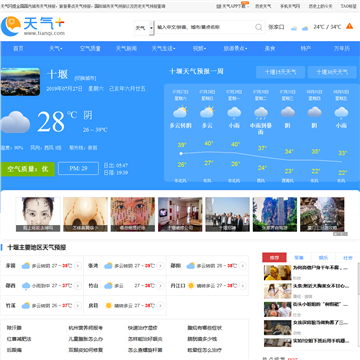
Task: Open the 除汗腺 link in bottom list
Action: [x=14, y=328]
